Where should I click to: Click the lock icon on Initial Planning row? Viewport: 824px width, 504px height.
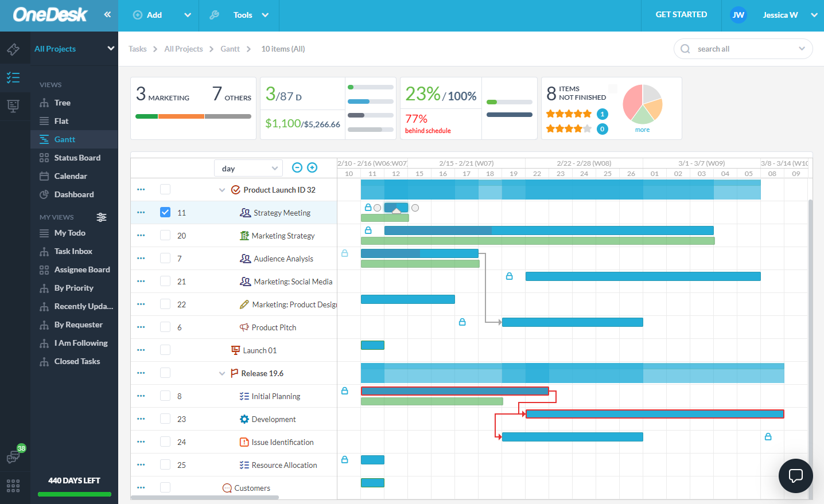345,390
